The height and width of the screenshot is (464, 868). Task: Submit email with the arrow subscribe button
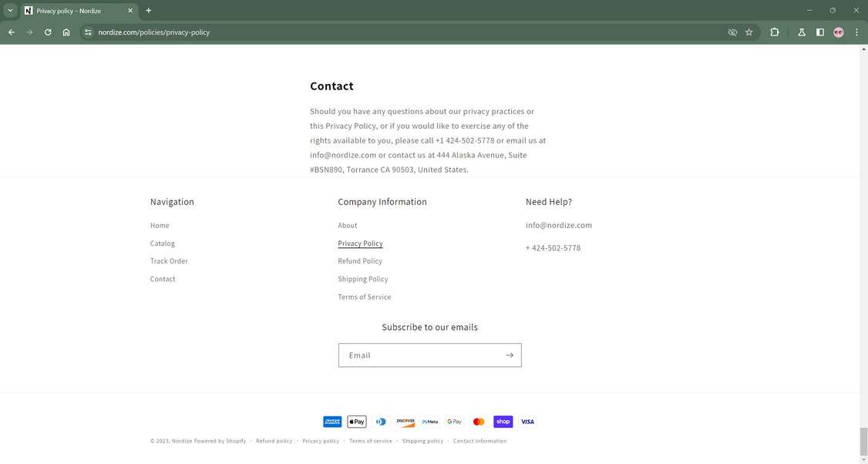(x=509, y=355)
